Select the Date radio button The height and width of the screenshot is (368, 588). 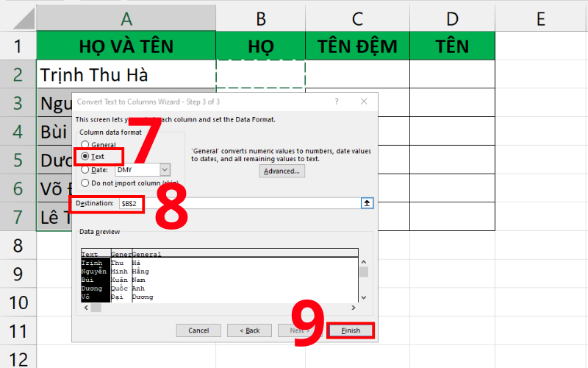[85, 170]
